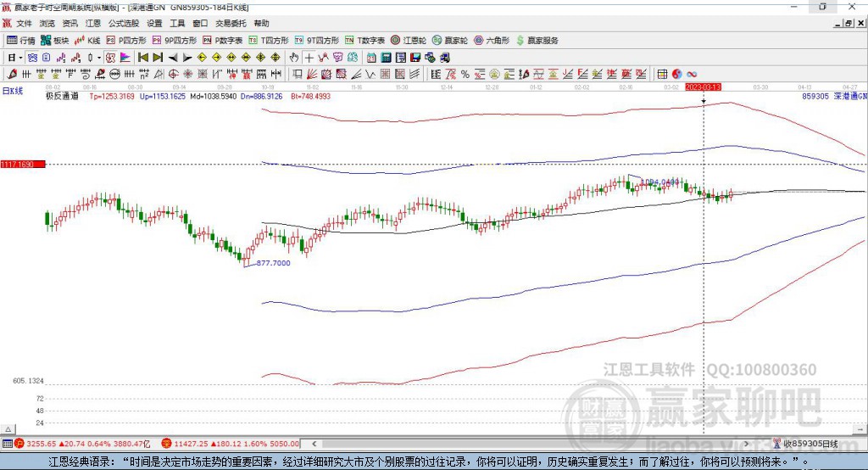868x470 pixels.
Task: Open the 六角形 hexagon tool
Action: (x=492, y=41)
